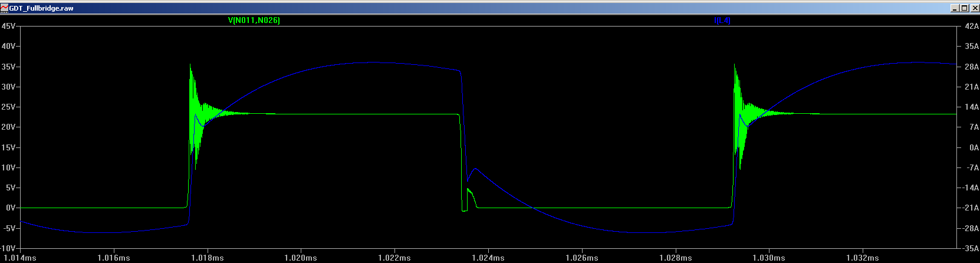This screenshot has height=263, width=980.
Task: Click the 0V label on the left axis
Action: point(10,208)
